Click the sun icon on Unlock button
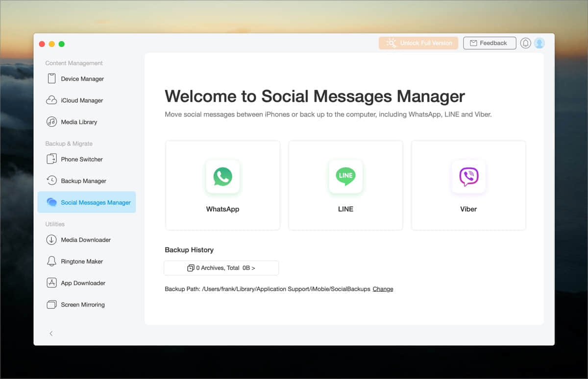 (391, 43)
